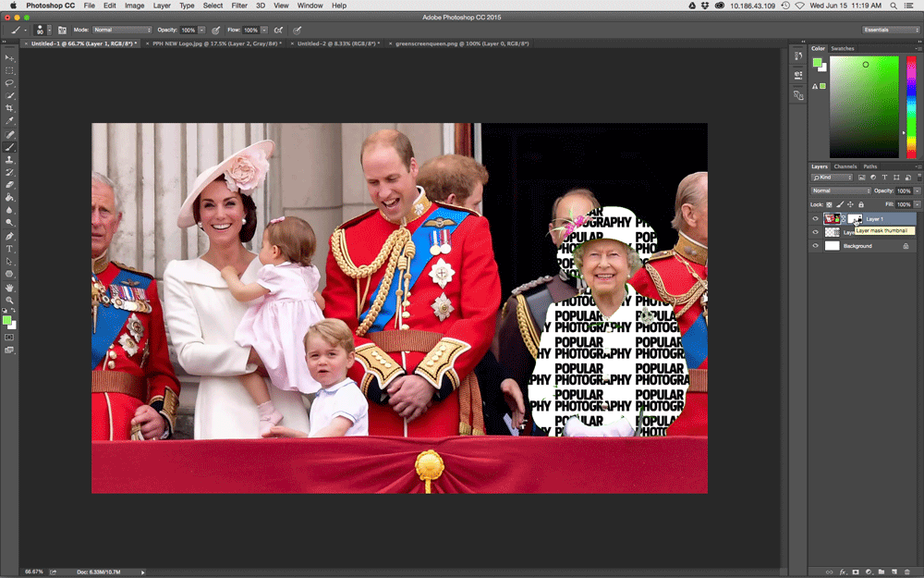The width and height of the screenshot is (924, 578).
Task: Select the Clone Stamp tool
Action: click(9, 160)
